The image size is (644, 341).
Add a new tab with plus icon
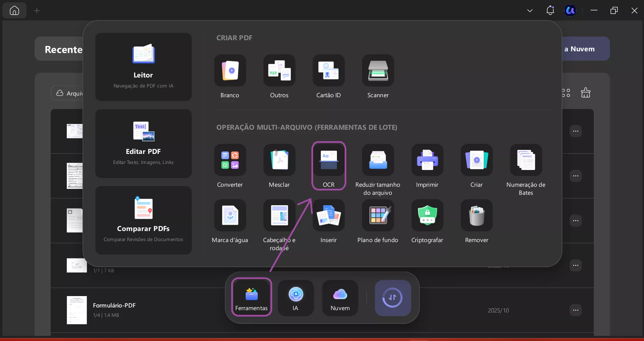pyautogui.click(x=37, y=11)
